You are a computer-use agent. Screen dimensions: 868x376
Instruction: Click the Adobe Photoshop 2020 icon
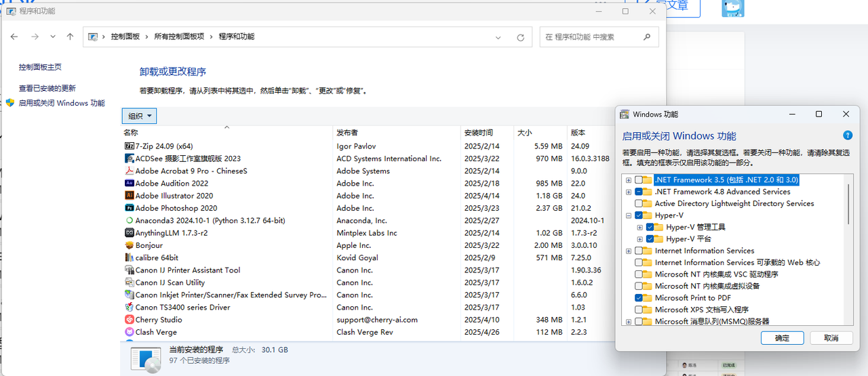[x=130, y=208]
